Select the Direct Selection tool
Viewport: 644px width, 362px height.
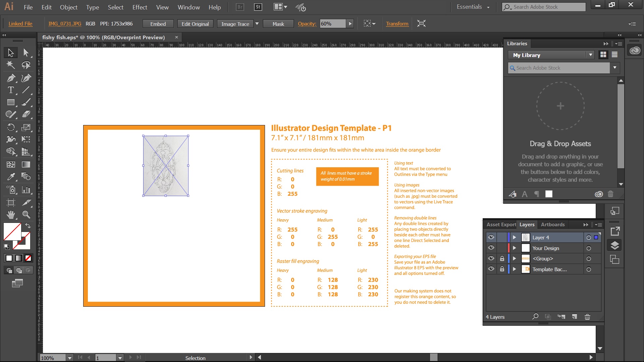(x=26, y=53)
